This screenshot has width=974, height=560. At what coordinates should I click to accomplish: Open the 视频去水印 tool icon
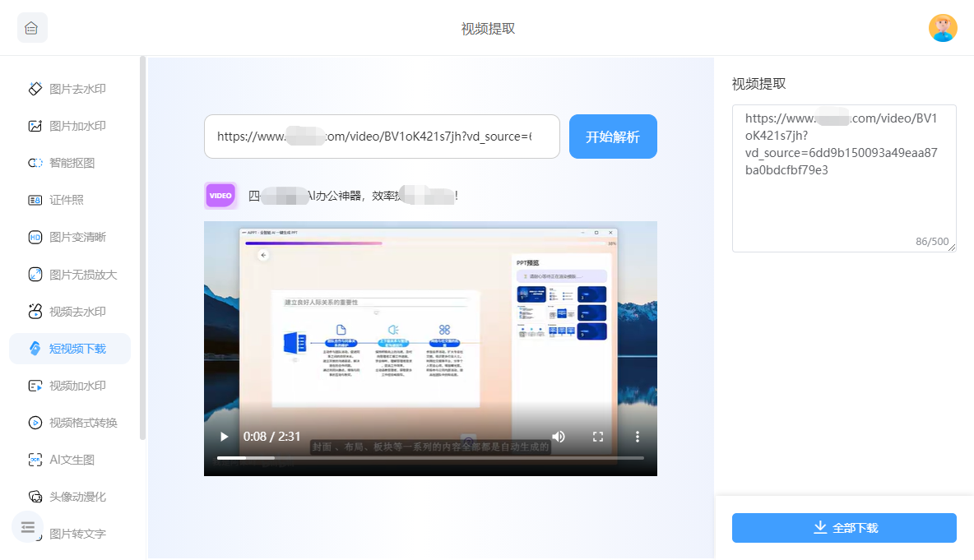pos(35,312)
